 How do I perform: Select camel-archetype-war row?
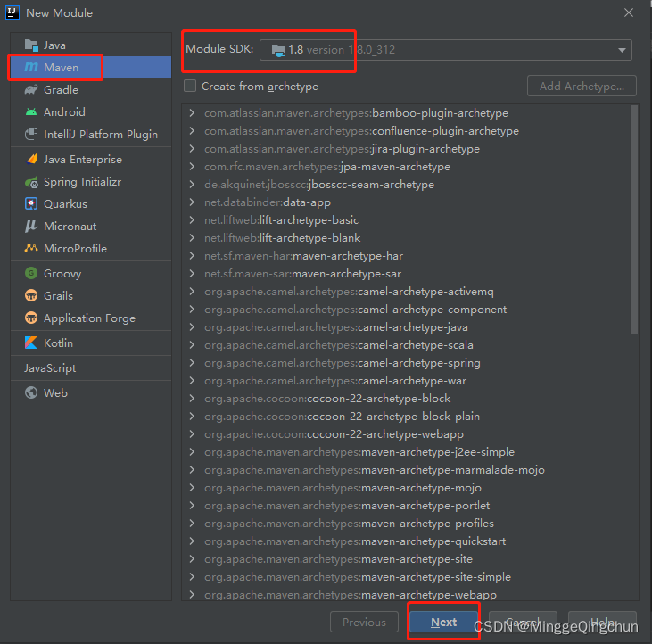click(406, 381)
